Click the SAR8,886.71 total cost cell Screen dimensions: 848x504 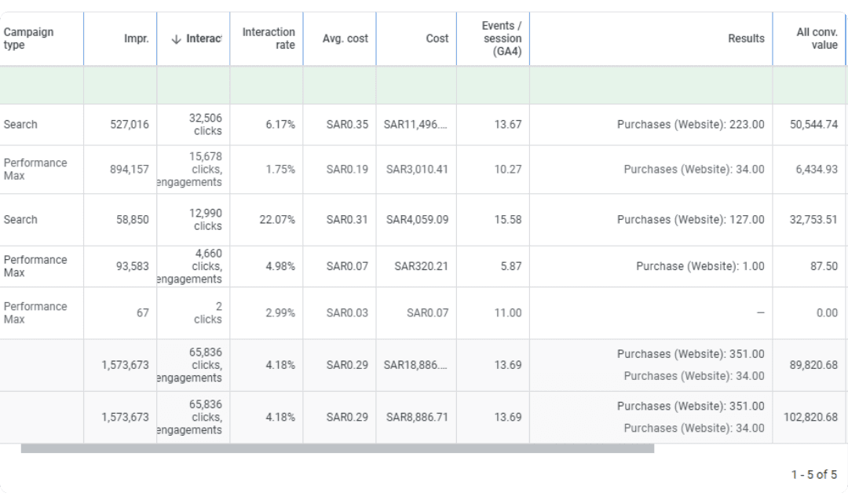[x=417, y=417]
